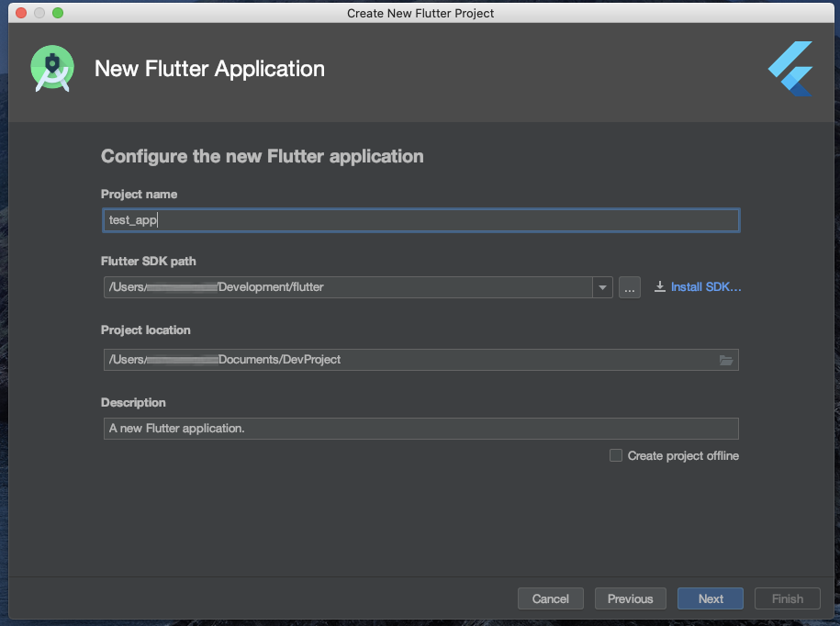This screenshot has width=840, height=626.
Task: Expand the Flutter SDK path dropdown
Action: (x=602, y=287)
